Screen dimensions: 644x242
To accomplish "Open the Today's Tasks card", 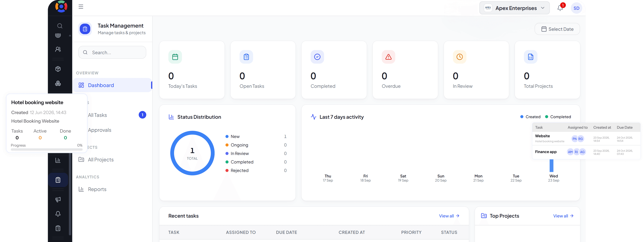I will [x=192, y=70].
